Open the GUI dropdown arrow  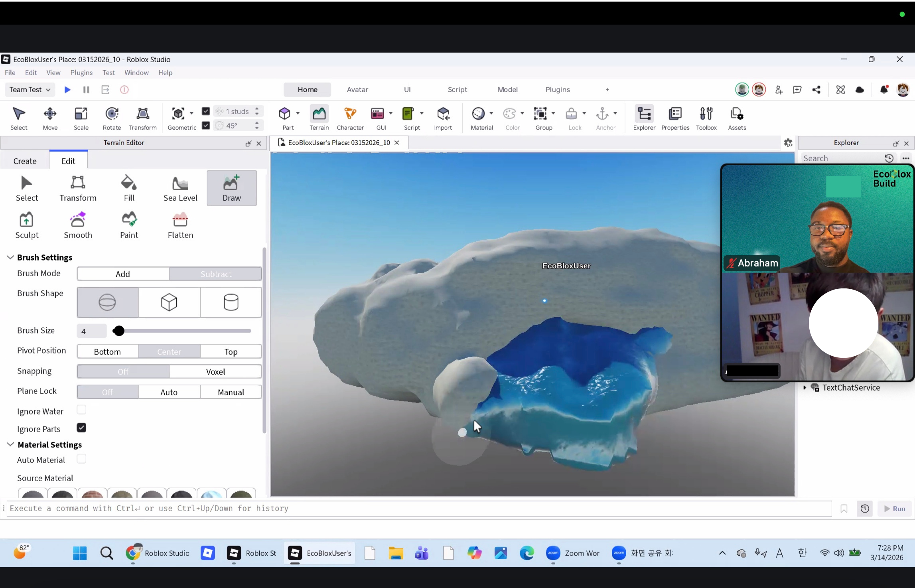pos(391,113)
